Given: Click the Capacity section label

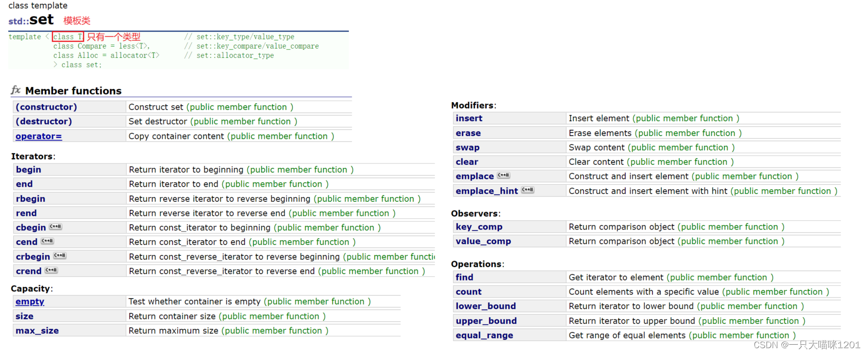Looking at the screenshot, I should (x=32, y=289).
